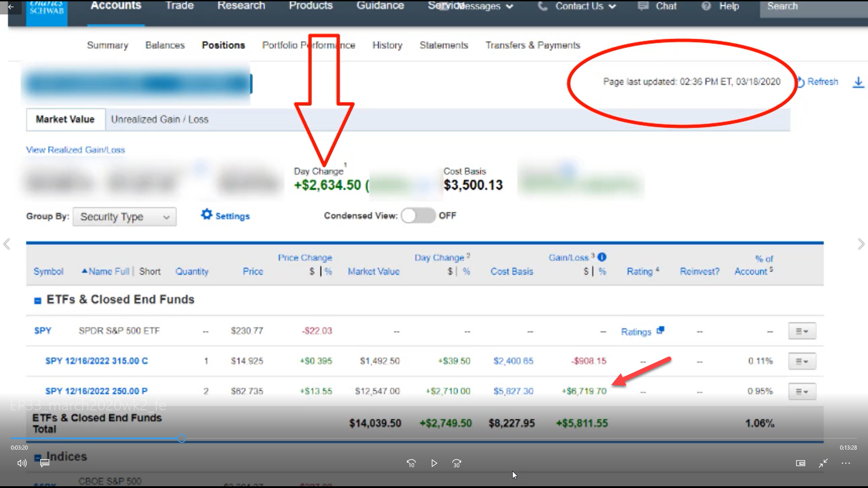Open the Statements tab
This screenshot has height=488, width=868.
pos(444,45)
